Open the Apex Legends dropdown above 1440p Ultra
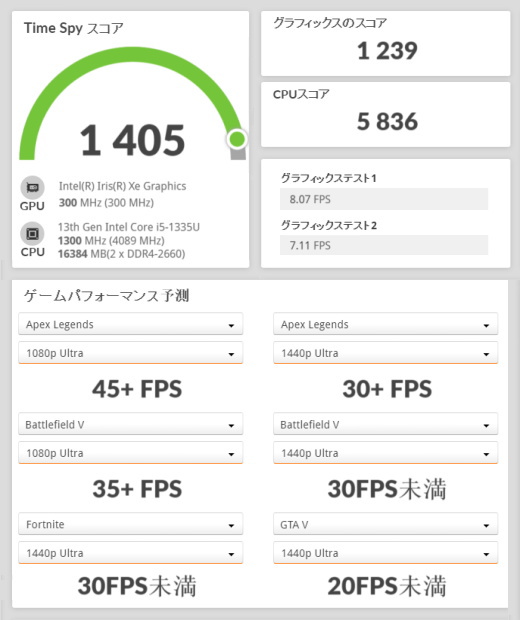Image resolution: width=520 pixels, height=620 pixels. (386, 324)
